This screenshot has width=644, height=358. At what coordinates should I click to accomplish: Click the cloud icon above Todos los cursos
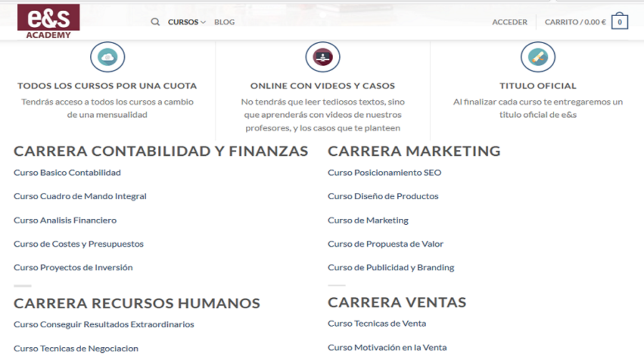pyautogui.click(x=107, y=57)
